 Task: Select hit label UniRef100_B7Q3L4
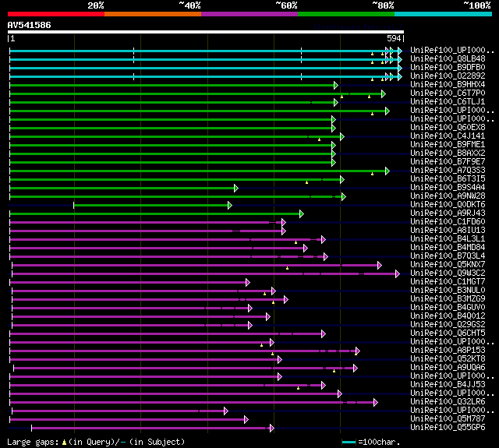(448, 256)
